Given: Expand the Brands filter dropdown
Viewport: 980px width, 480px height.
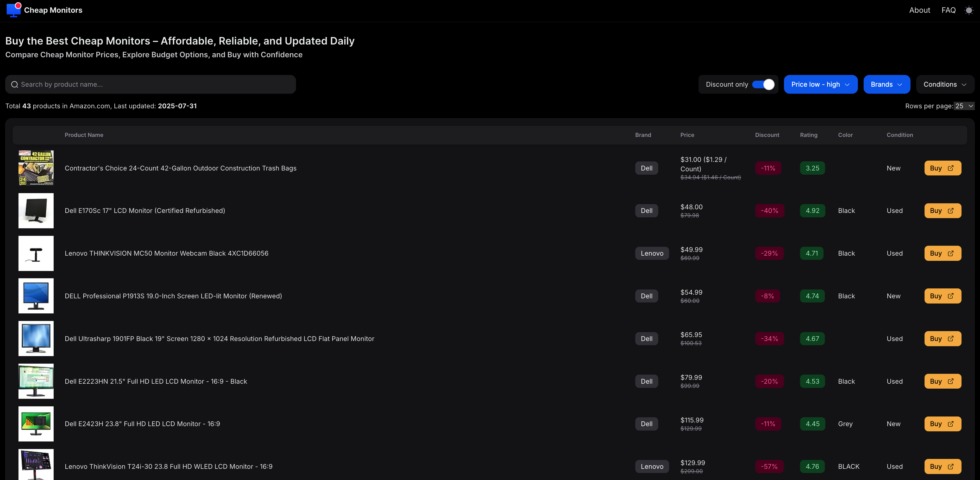Looking at the screenshot, I should [887, 84].
